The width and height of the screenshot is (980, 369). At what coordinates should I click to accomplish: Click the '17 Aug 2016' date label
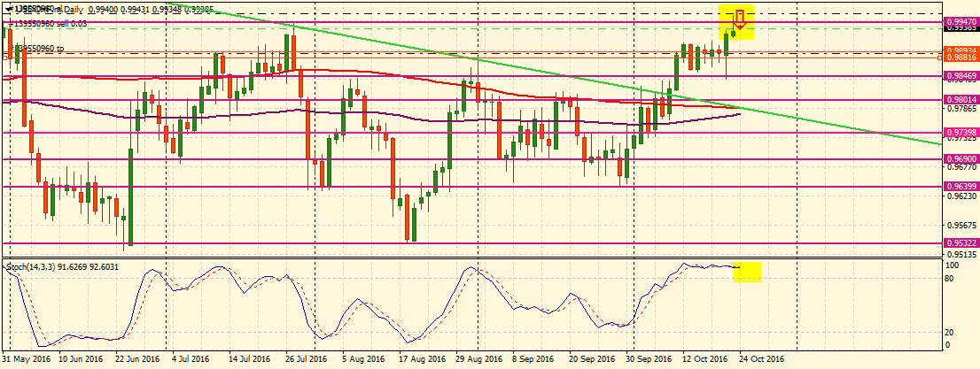pyautogui.click(x=422, y=359)
